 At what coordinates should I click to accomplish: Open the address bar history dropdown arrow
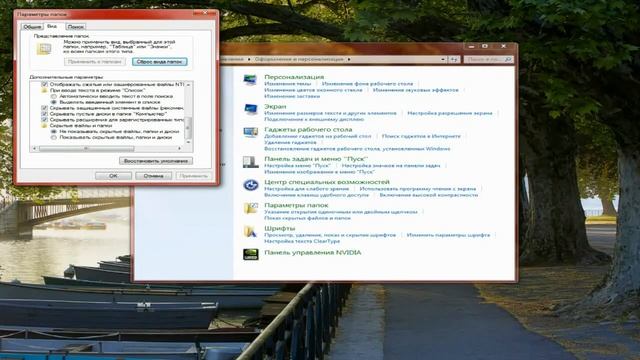(x=443, y=60)
